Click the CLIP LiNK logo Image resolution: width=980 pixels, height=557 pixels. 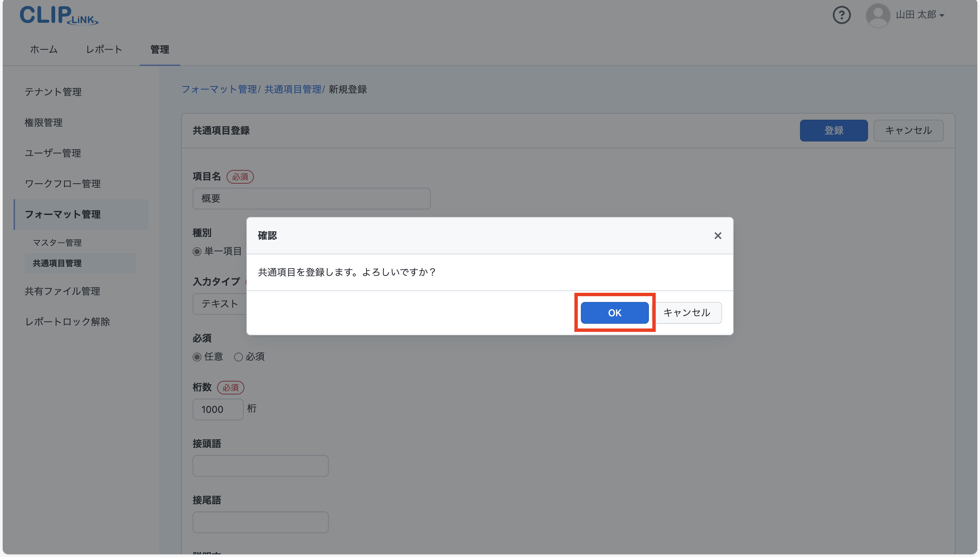(x=59, y=15)
